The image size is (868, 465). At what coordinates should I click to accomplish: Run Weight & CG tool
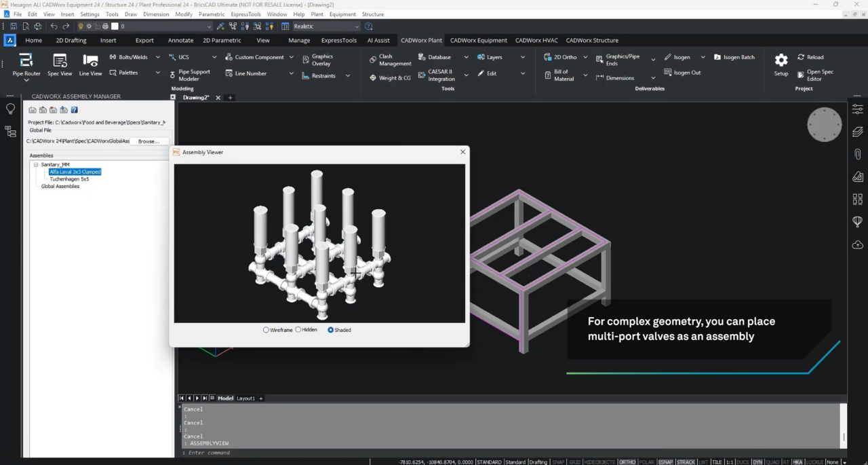coord(391,78)
